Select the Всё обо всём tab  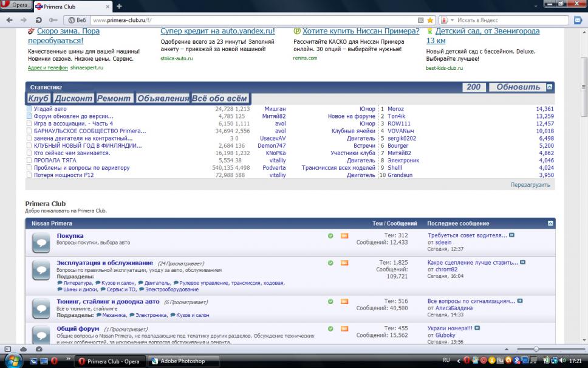220,99
